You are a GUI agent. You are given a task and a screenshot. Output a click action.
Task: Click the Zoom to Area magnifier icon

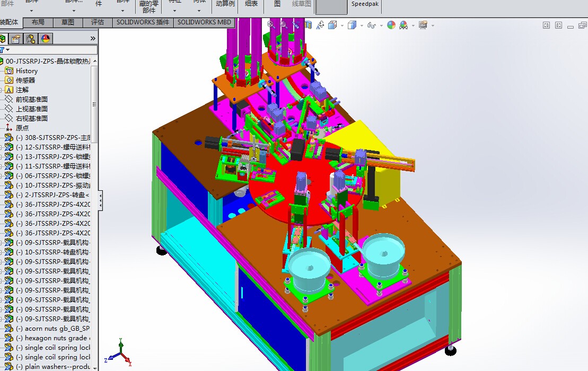click(x=284, y=25)
